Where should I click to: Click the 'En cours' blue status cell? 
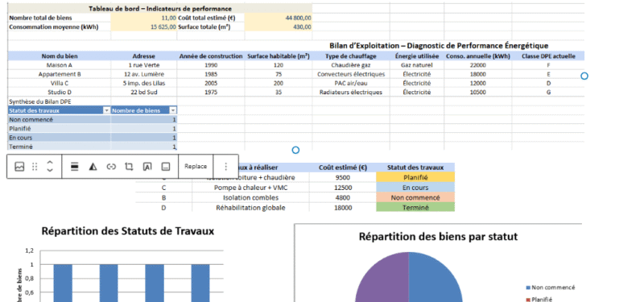pyautogui.click(x=415, y=188)
